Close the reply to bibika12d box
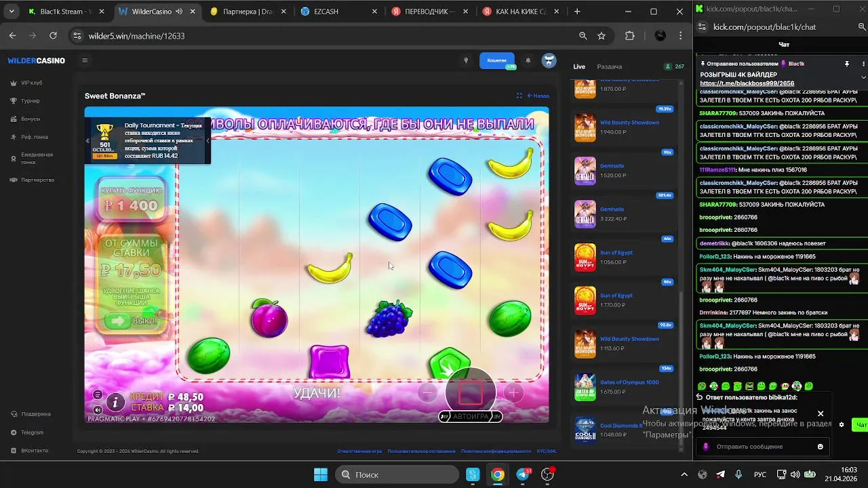 (821, 413)
